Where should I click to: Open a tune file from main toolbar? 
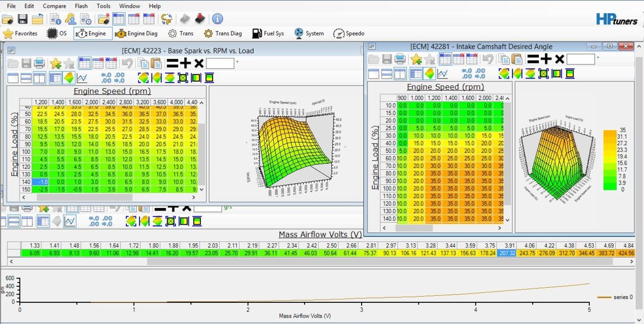point(8,19)
